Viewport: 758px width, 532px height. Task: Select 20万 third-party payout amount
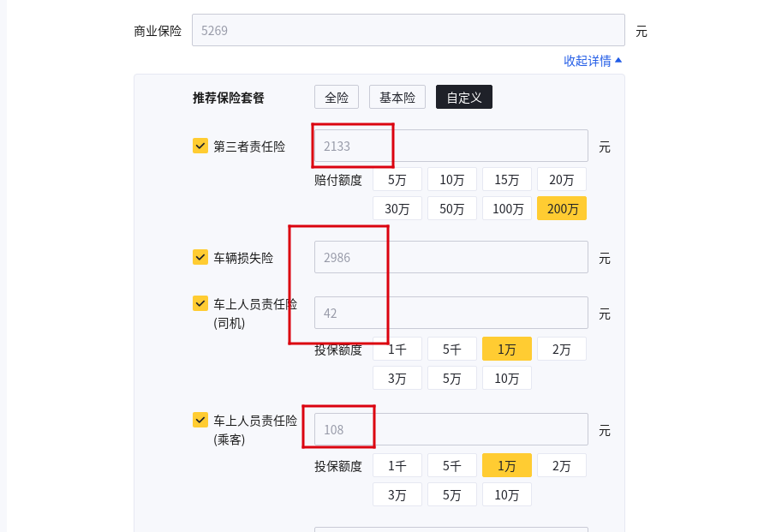point(562,180)
